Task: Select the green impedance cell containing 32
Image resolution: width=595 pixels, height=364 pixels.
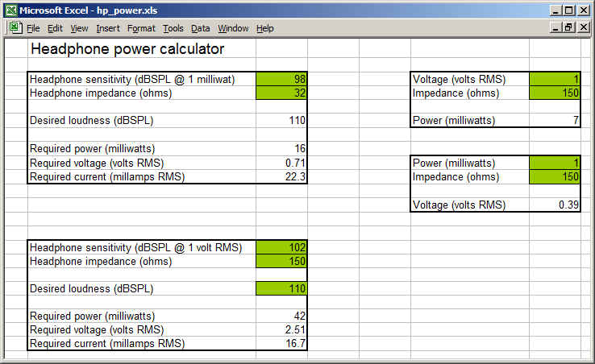Action: pyautogui.click(x=281, y=93)
